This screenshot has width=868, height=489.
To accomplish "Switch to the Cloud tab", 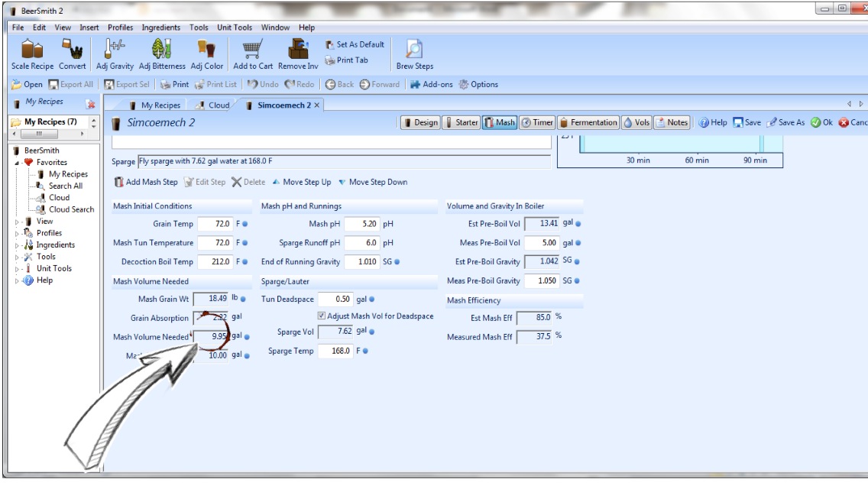I will [213, 105].
